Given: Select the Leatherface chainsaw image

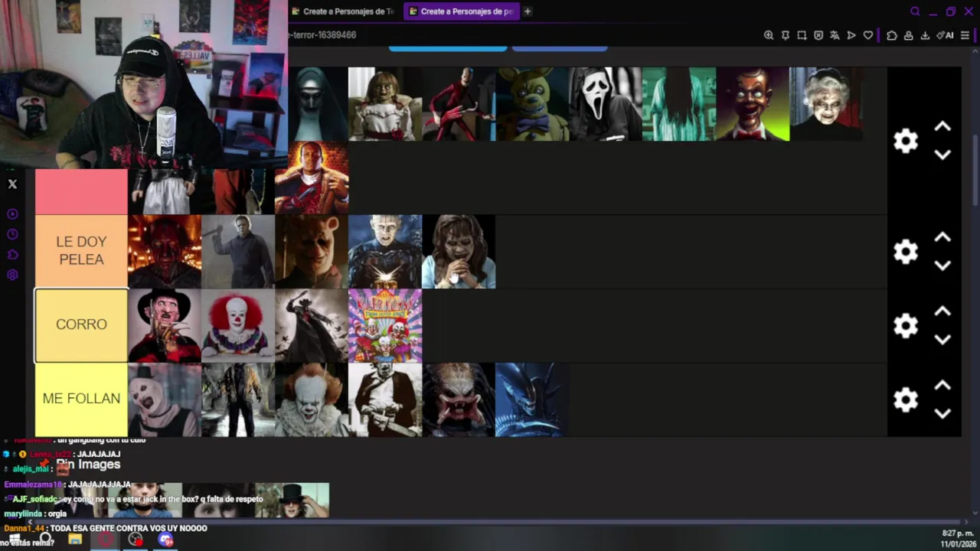Looking at the screenshot, I should (385, 399).
